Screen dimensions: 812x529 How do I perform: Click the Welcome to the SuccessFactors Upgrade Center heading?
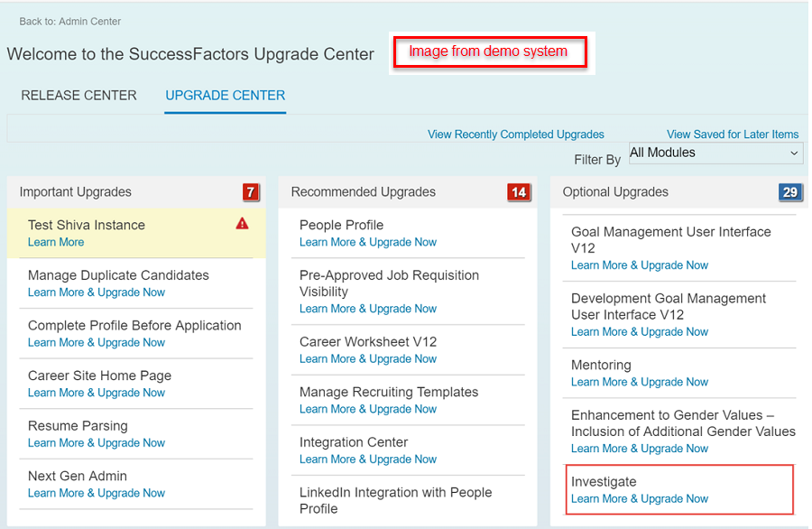tap(190, 54)
